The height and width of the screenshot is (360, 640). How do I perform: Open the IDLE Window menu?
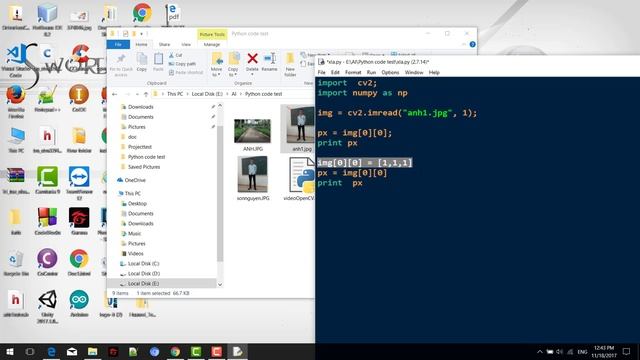coord(414,72)
